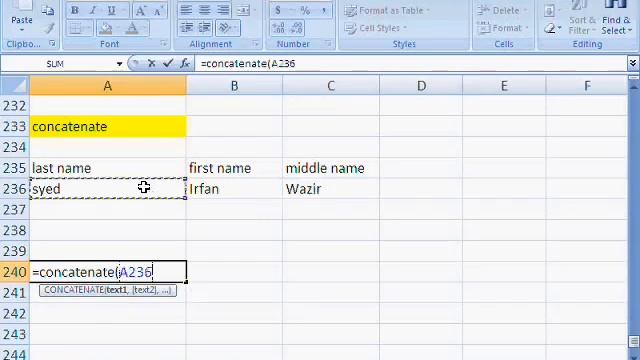Click the Select All corner of the sheet
The width and height of the screenshot is (640, 360).
[x=15, y=85]
